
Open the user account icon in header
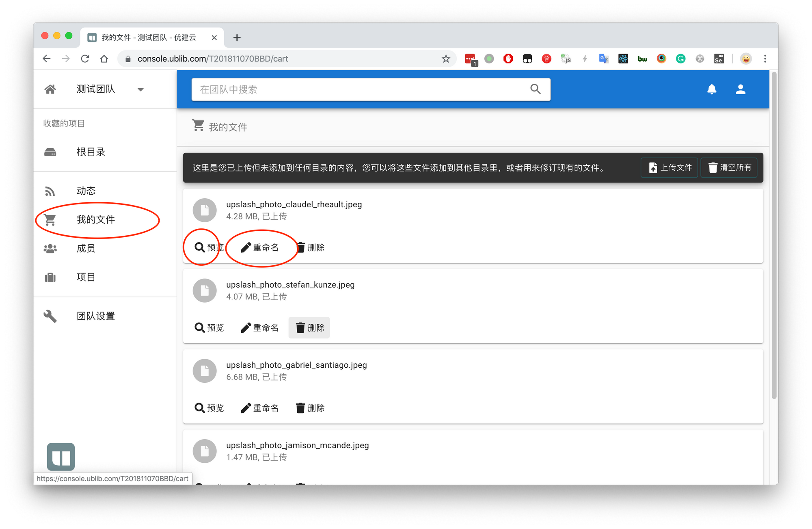(x=740, y=89)
